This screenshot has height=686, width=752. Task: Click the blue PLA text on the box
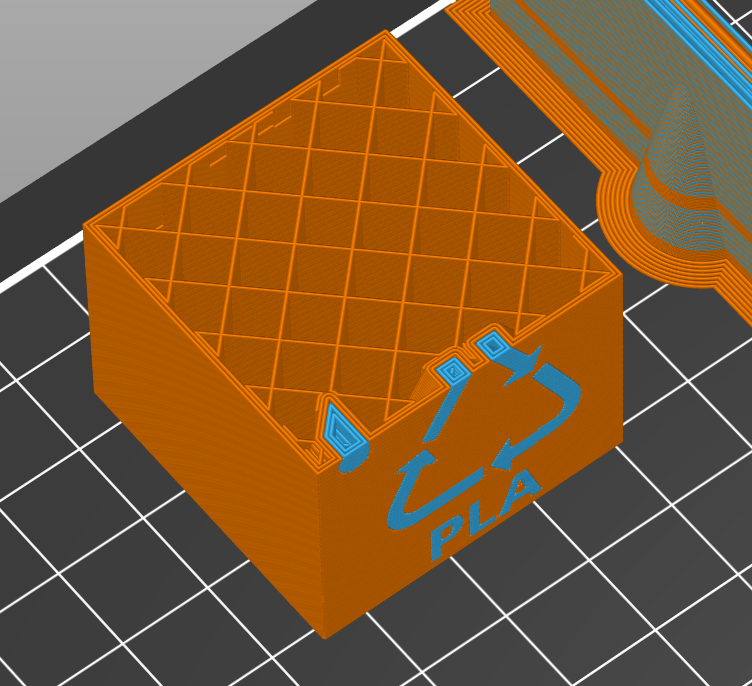[485, 516]
